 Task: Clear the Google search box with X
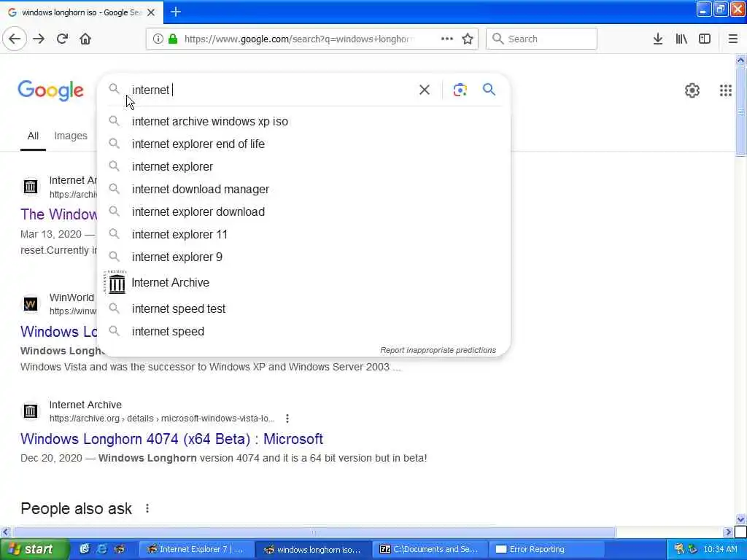[424, 90]
